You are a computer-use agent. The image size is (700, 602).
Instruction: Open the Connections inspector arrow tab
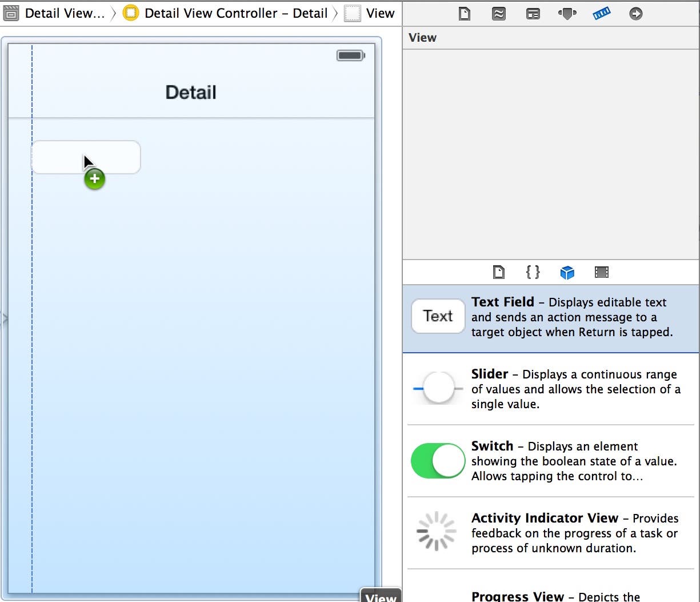[x=636, y=14]
